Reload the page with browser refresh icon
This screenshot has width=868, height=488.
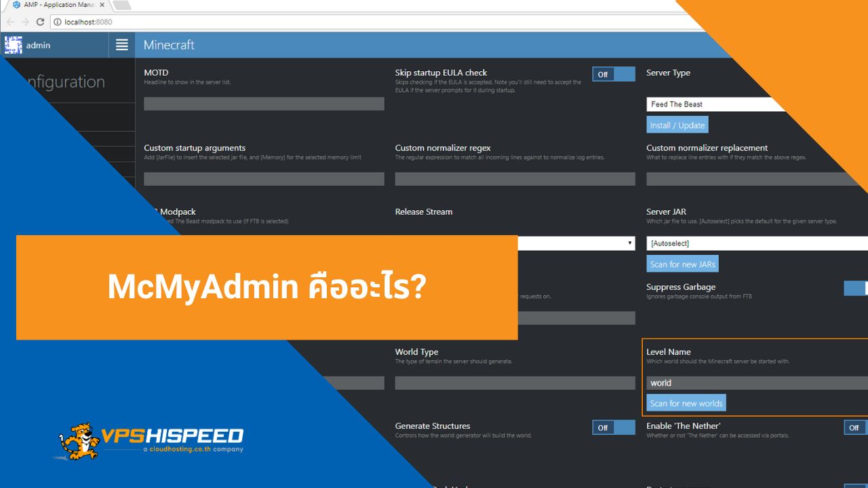(40, 22)
